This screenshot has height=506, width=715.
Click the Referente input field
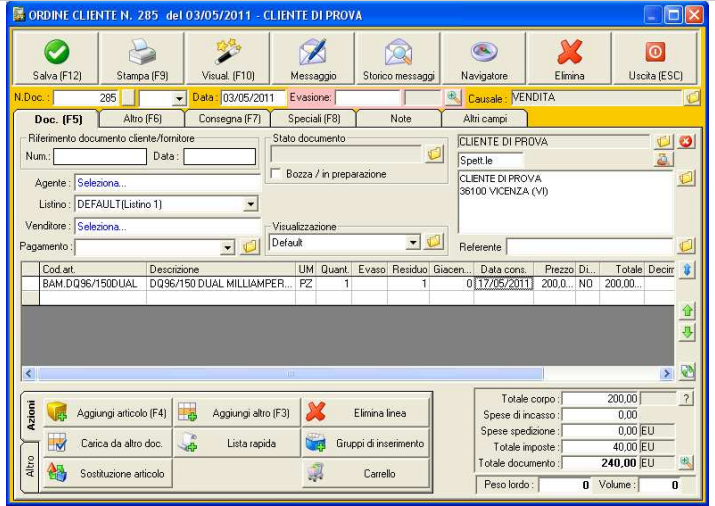click(590, 247)
